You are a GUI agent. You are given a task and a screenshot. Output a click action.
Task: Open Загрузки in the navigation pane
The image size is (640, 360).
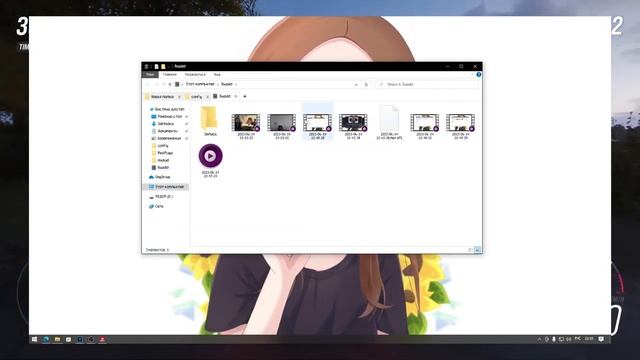(x=163, y=124)
